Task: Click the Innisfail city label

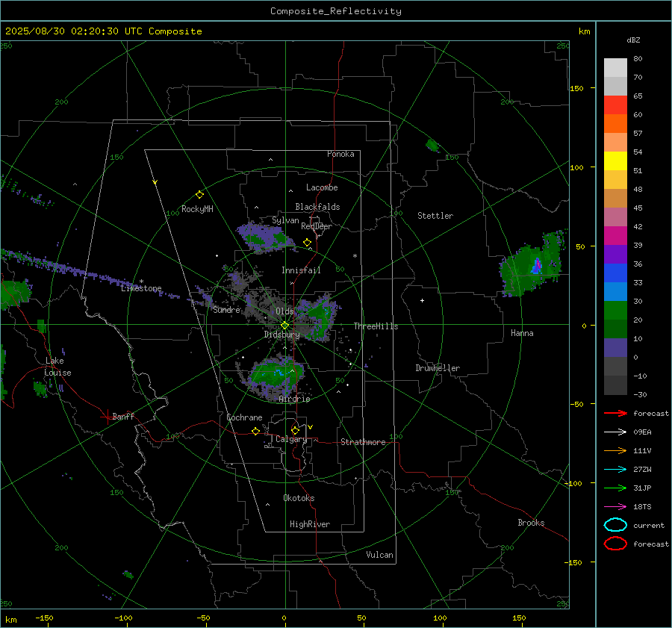Action: coord(301,270)
